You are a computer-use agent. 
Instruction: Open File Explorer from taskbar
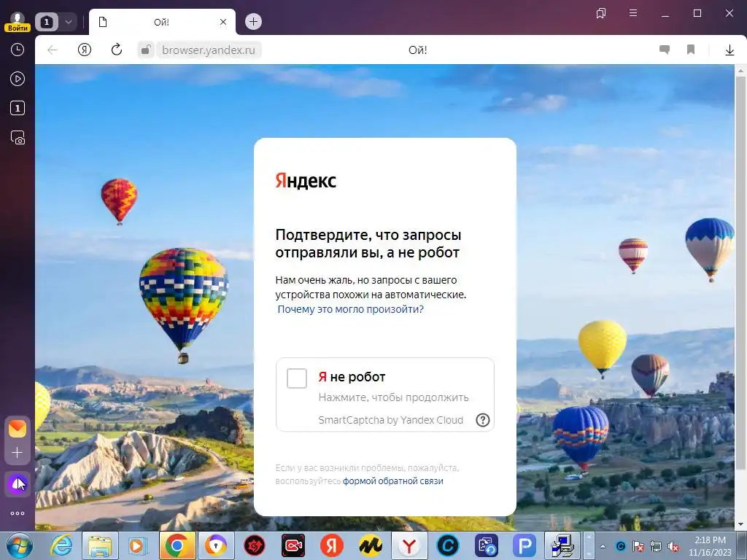tap(100, 545)
